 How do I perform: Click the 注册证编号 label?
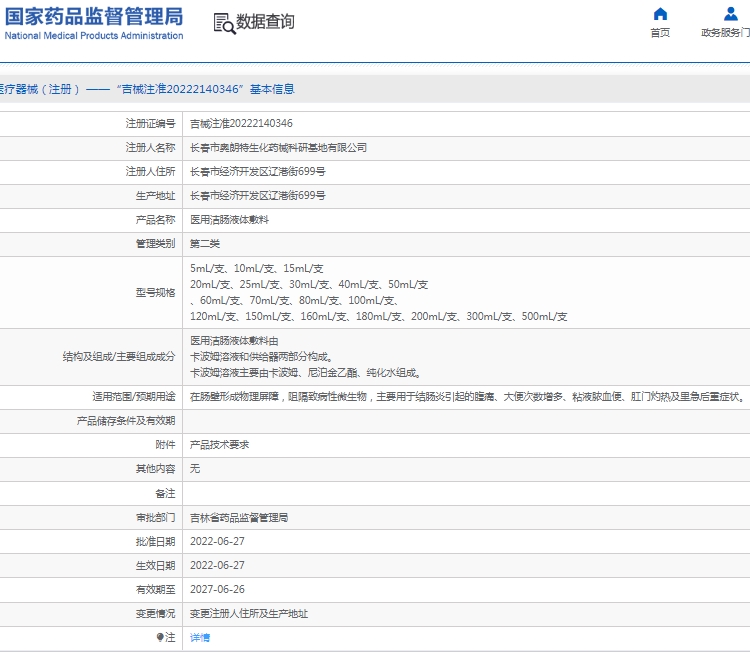pos(151,123)
